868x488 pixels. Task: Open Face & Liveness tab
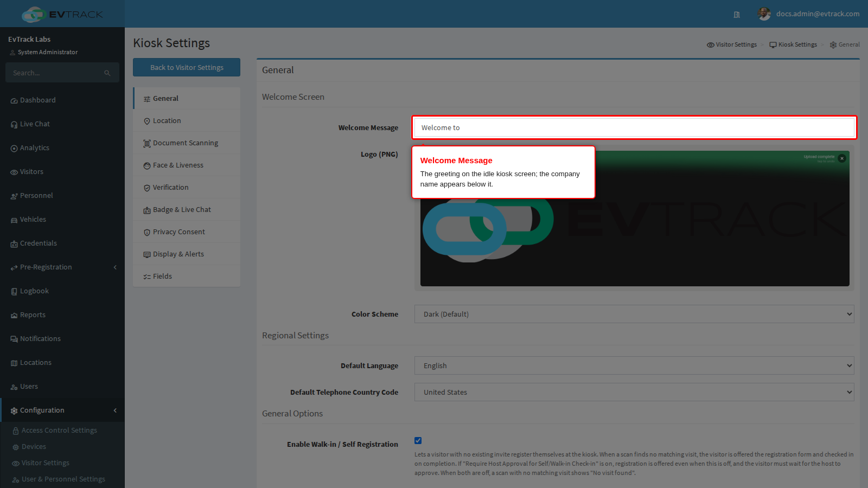tap(187, 165)
